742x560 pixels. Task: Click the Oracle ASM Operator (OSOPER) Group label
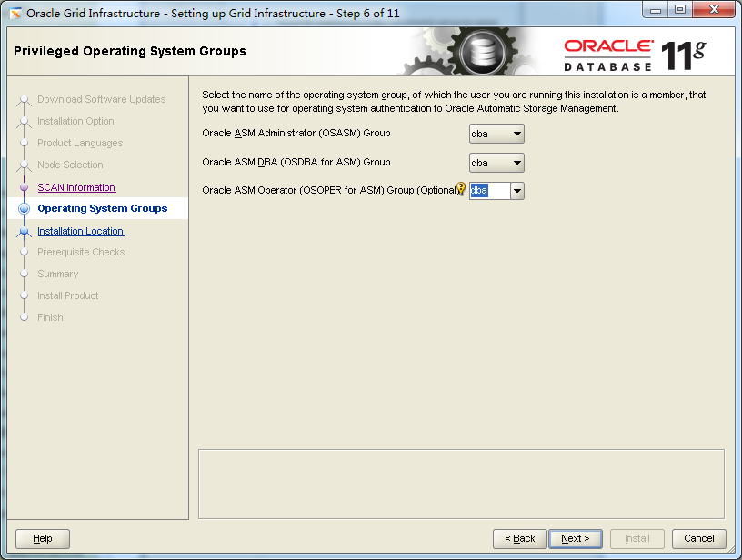[330, 190]
